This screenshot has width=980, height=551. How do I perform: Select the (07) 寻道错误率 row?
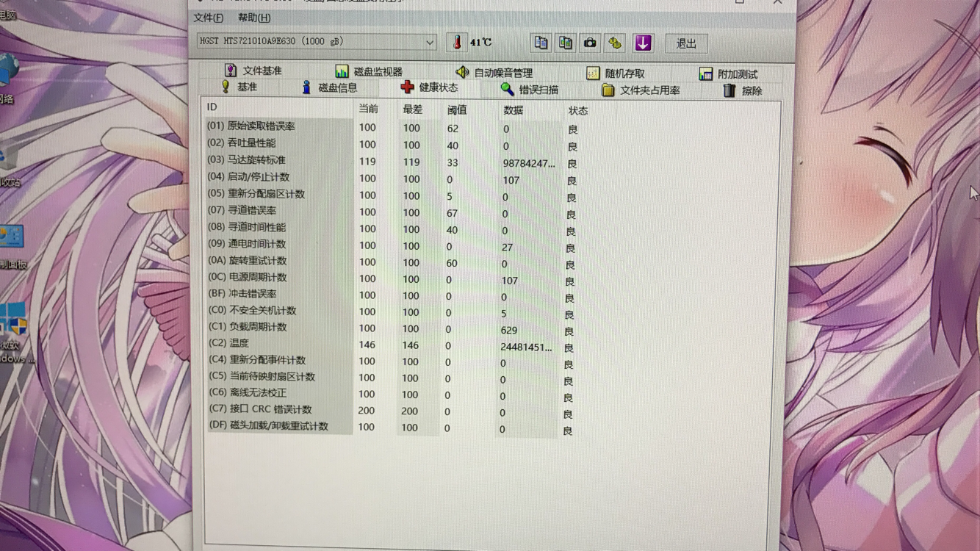coord(393,212)
